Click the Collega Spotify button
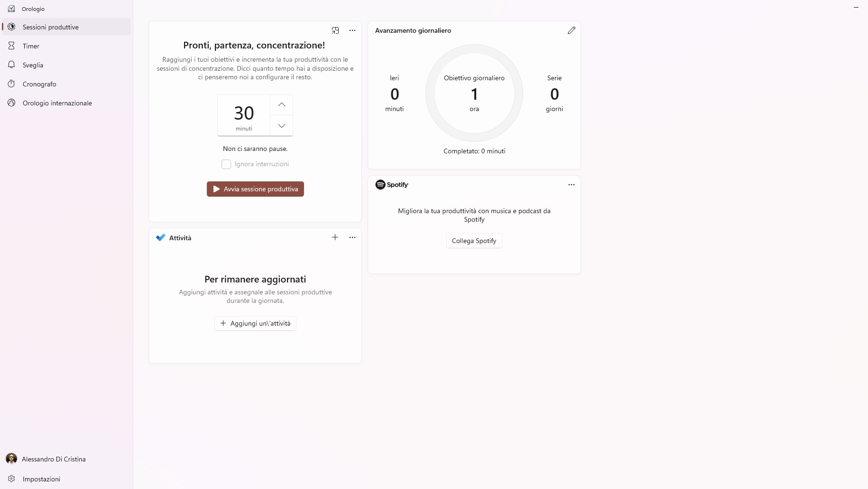Image resolution: width=868 pixels, height=489 pixels. tap(474, 241)
